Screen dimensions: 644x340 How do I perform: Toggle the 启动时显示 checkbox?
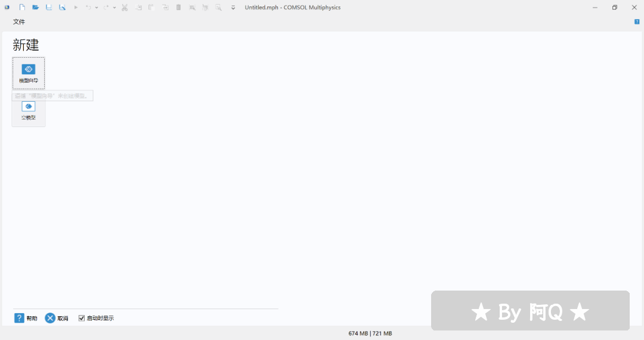point(81,318)
